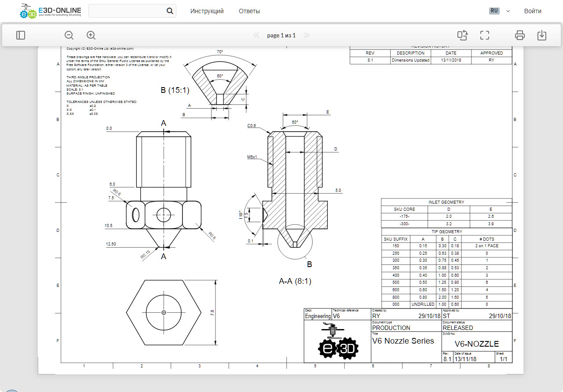Click the '12.50' dimension label

pyautogui.click(x=110, y=244)
